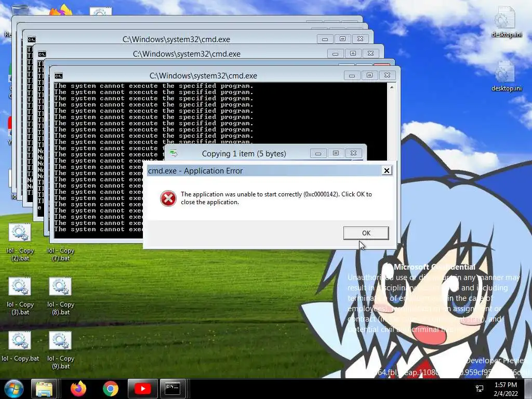Open the Windows Start orb
Image resolution: width=532 pixels, height=399 pixels.
pyautogui.click(x=14, y=389)
